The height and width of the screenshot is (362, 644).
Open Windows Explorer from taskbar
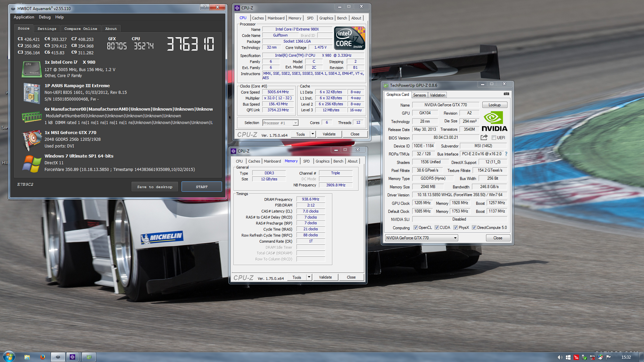click(27, 357)
